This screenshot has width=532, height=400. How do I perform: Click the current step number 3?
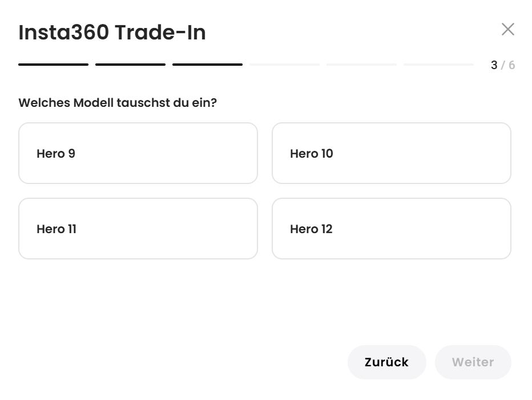tap(494, 65)
